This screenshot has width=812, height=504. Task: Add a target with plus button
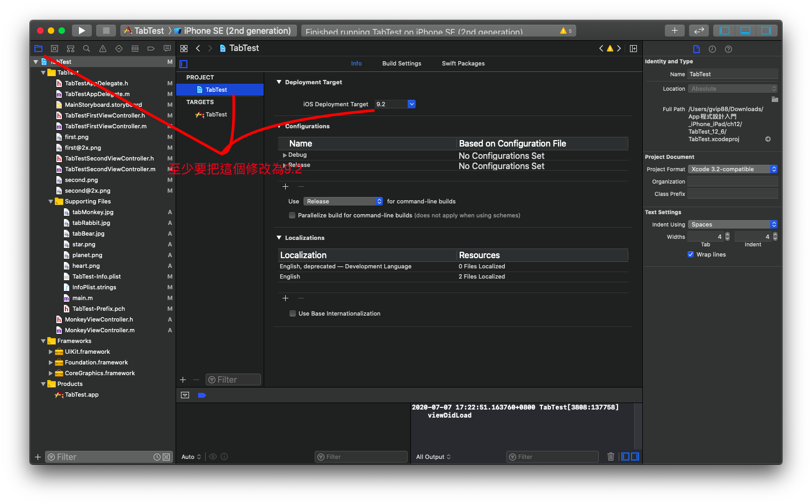point(183,379)
